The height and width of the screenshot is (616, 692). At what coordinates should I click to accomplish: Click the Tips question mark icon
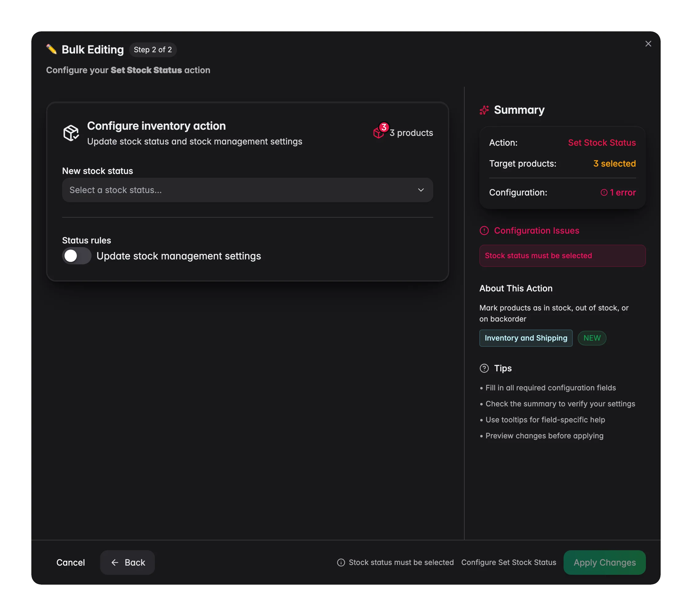pos(484,368)
